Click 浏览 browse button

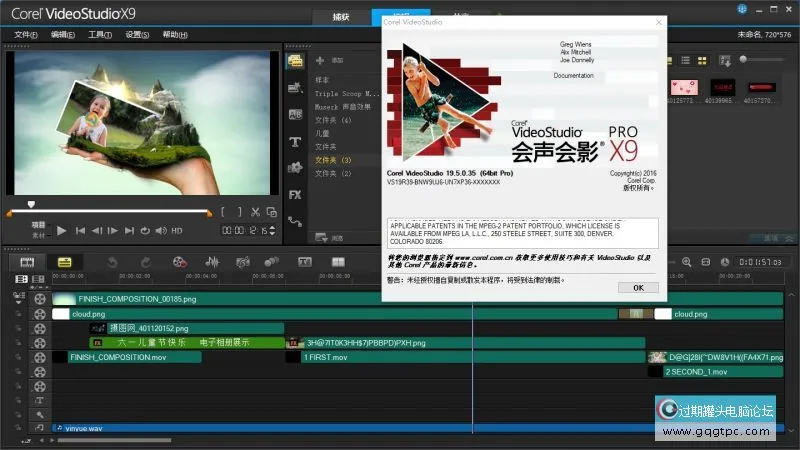329,238
